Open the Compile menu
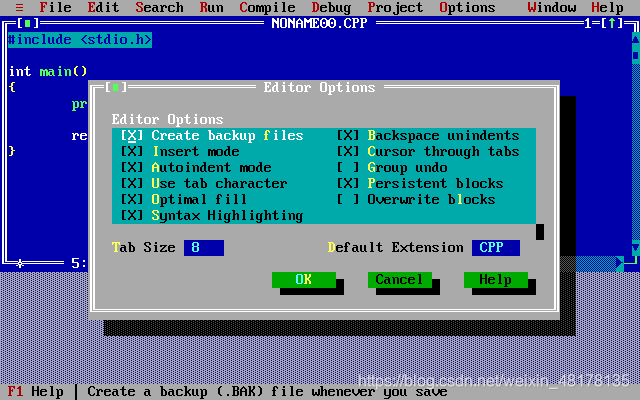 click(267, 7)
